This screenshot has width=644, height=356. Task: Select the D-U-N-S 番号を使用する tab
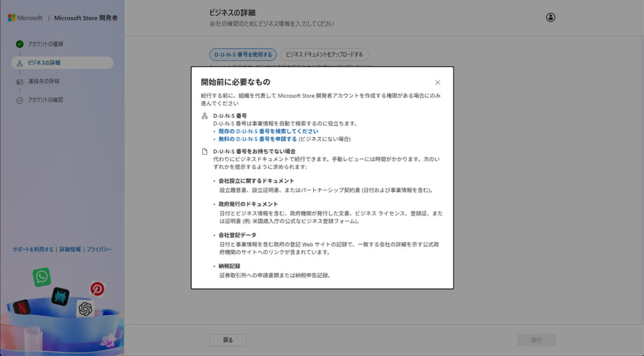point(243,54)
